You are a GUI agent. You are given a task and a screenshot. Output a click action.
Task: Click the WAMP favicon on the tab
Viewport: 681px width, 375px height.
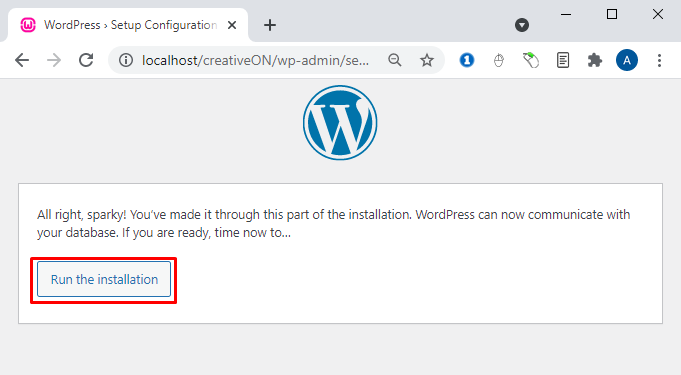28,25
